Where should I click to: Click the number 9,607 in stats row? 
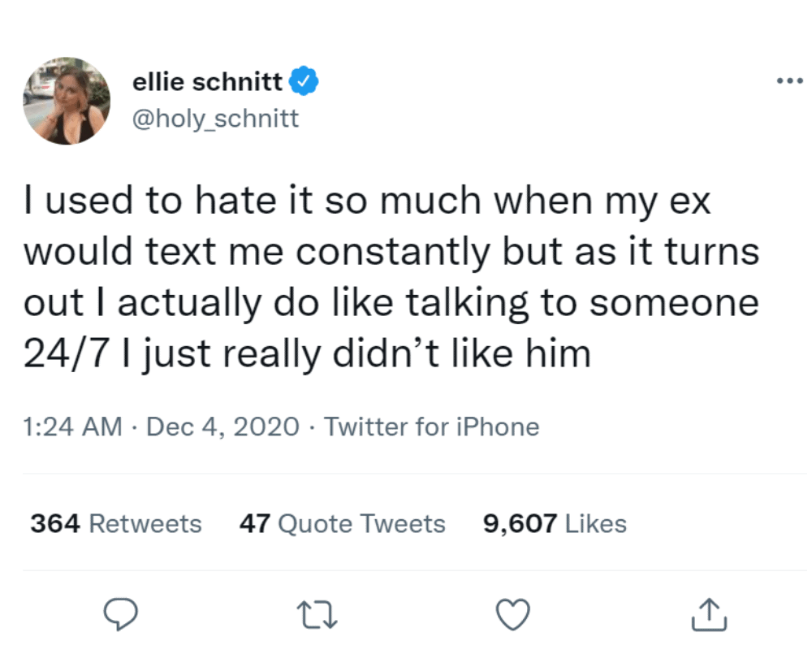[520, 524]
